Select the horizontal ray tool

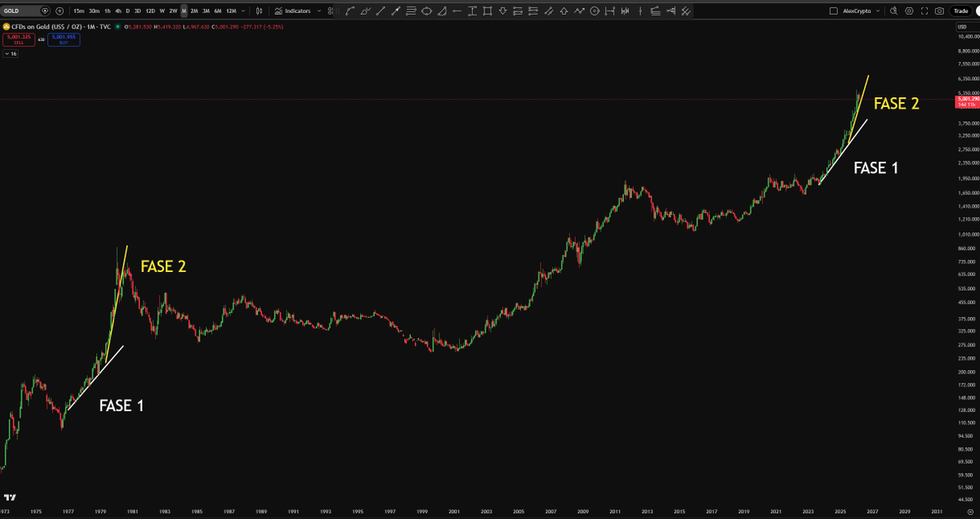(457, 11)
